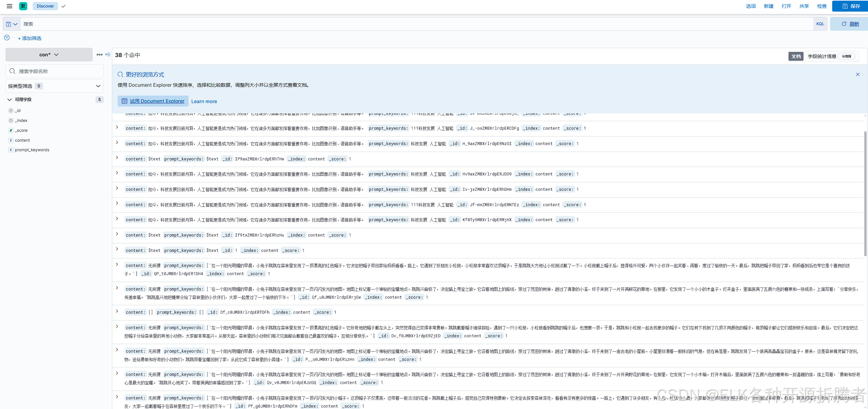Open the hamburger navigation menu
The image size is (868, 409).
(x=10, y=6)
